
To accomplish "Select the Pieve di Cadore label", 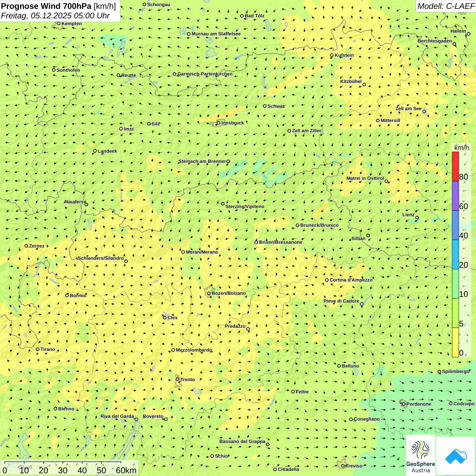I will [x=341, y=301].
